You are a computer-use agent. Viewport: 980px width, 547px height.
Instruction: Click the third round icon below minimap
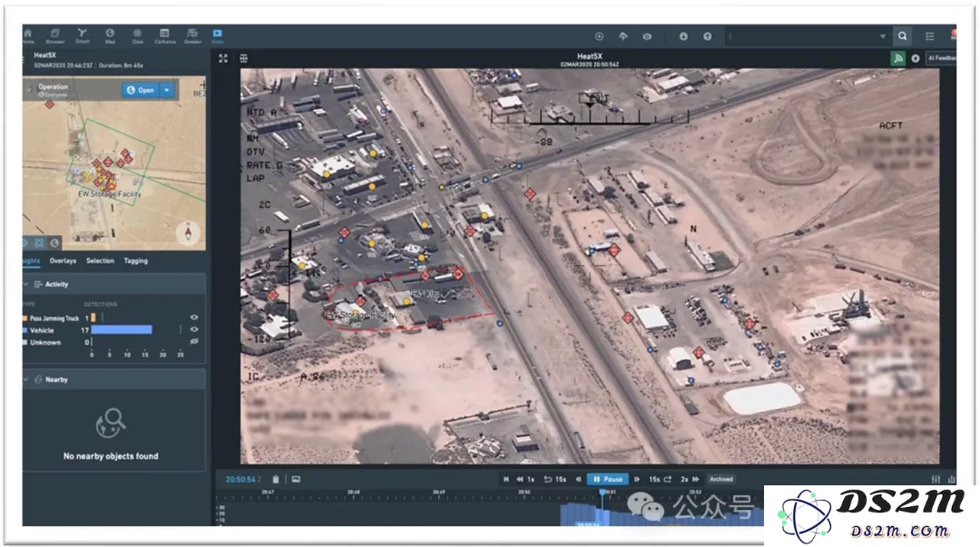(54, 242)
